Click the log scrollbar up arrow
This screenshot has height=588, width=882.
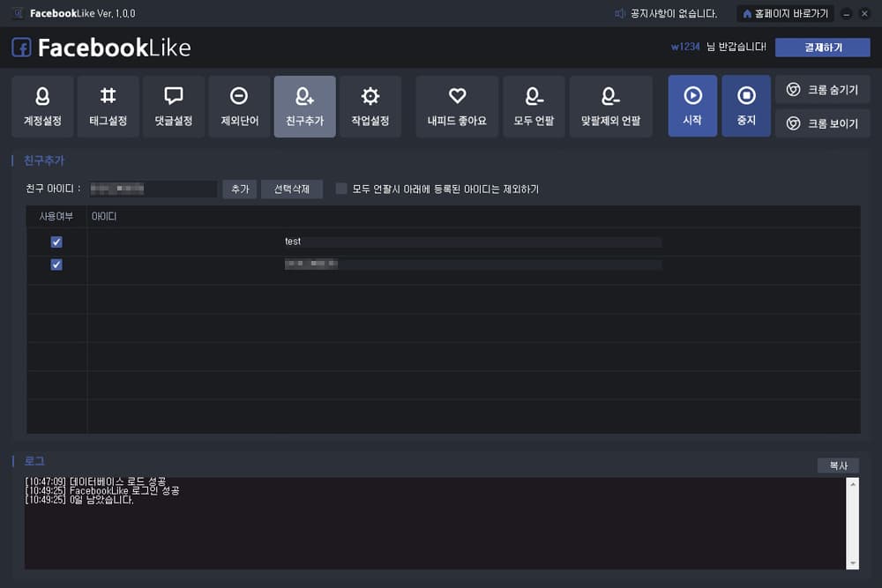pyautogui.click(x=853, y=484)
